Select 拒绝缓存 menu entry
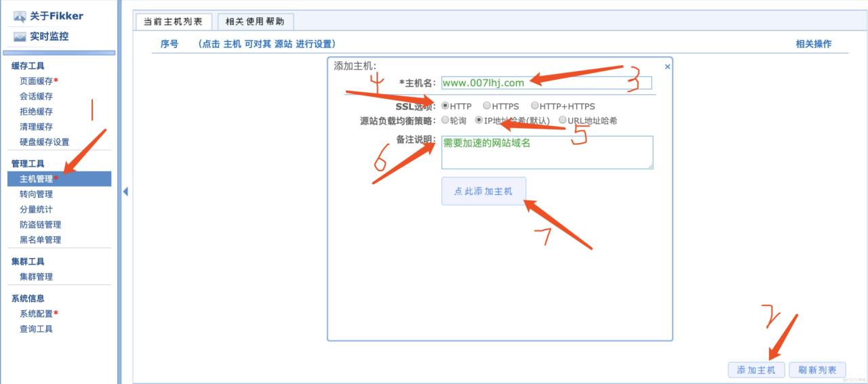The height and width of the screenshot is (384, 868). tap(36, 111)
